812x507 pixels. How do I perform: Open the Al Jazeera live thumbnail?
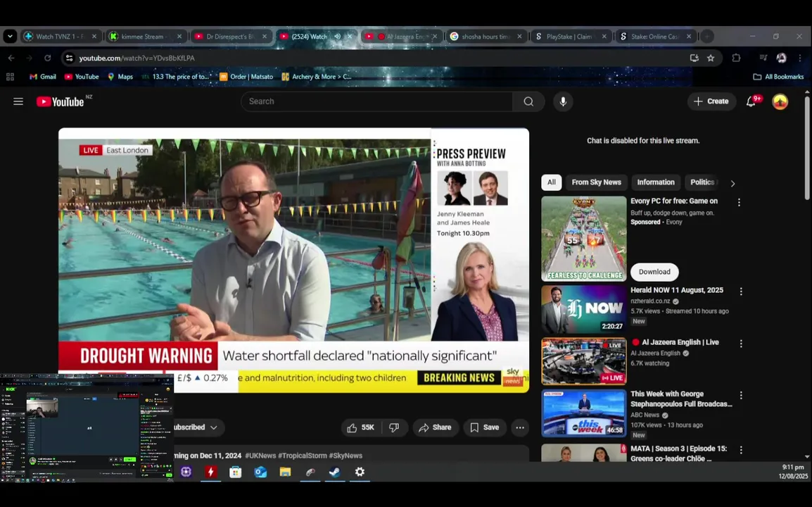coord(583,361)
